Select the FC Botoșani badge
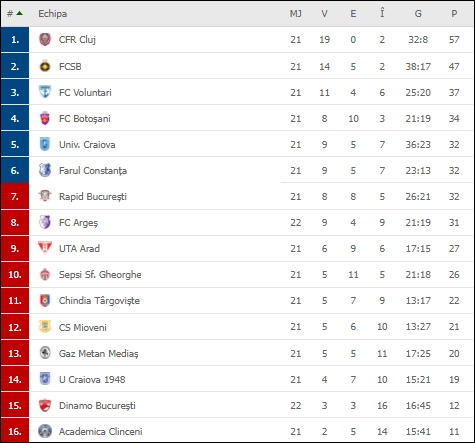Image resolution: width=475 pixels, height=443 pixels. (x=45, y=118)
